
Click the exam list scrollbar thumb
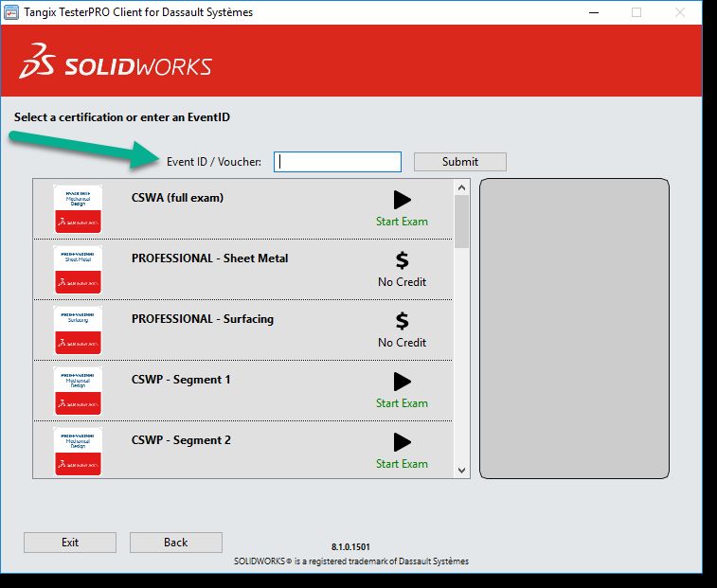coord(462,222)
